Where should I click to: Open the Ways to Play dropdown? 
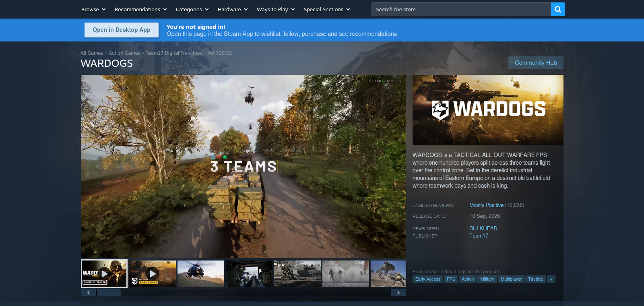pyautogui.click(x=276, y=9)
